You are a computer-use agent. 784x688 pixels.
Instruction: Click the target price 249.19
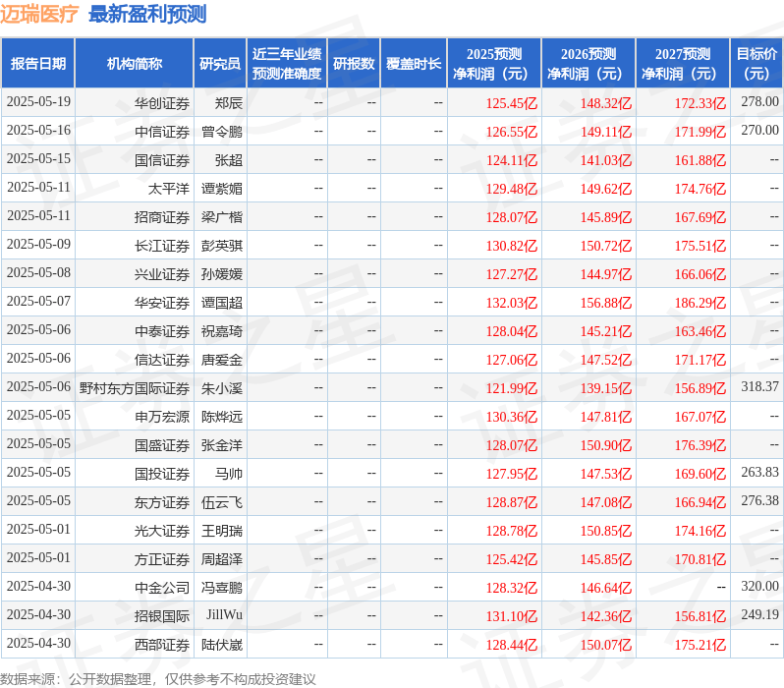[759, 615]
